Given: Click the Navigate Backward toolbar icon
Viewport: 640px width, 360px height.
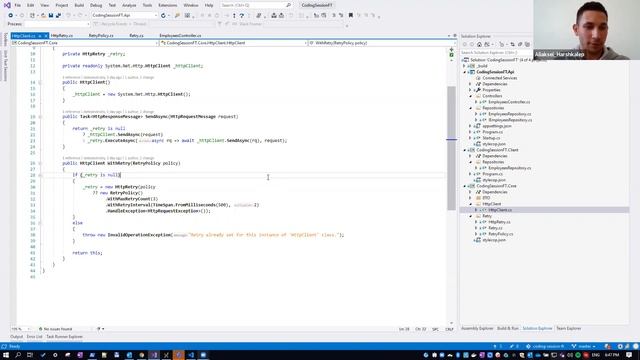Looking at the screenshot, I should (x=11, y=16).
